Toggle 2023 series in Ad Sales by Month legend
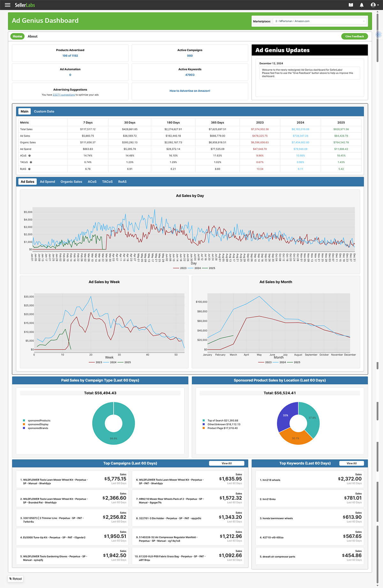This screenshot has width=383, height=588. coord(265,362)
